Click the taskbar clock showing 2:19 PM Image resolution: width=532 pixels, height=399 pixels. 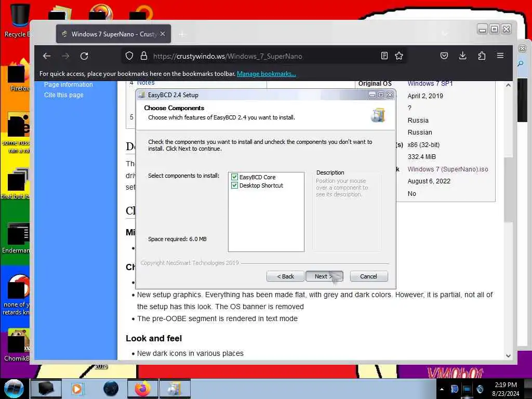pos(506,389)
